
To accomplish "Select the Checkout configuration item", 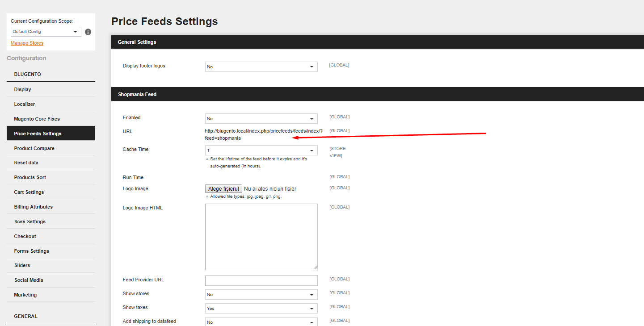I will coord(51,236).
